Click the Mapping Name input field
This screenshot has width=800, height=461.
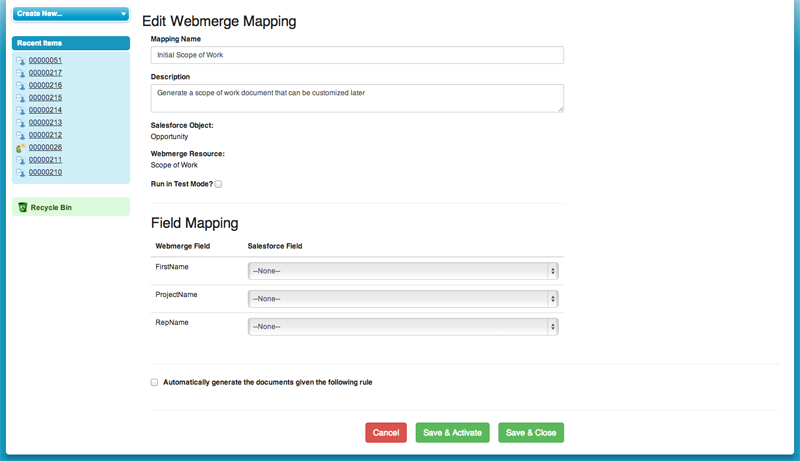pyautogui.click(x=357, y=55)
